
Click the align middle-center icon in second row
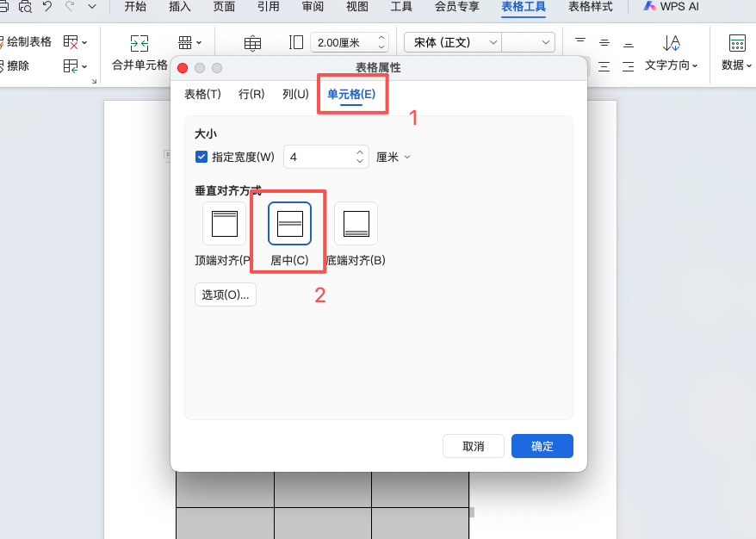pos(604,66)
